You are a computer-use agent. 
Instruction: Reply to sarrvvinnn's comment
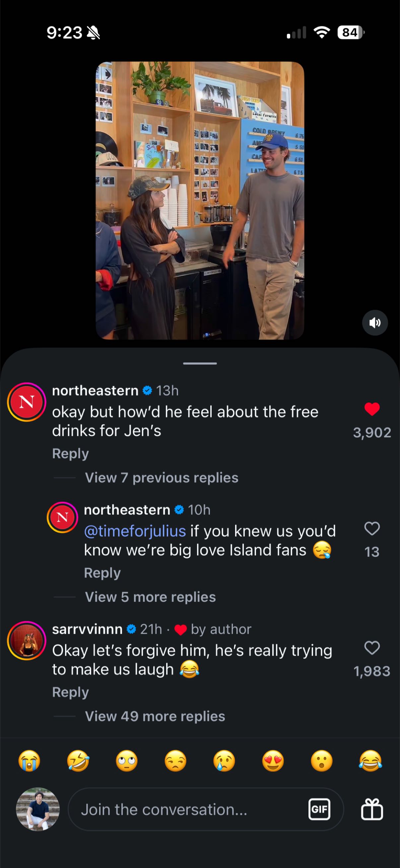coord(71,692)
